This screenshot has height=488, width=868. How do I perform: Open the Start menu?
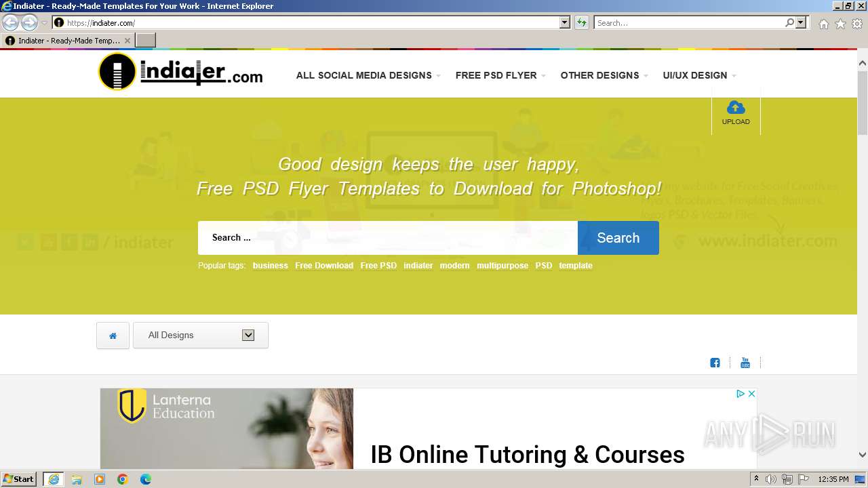(x=19, y=479)
